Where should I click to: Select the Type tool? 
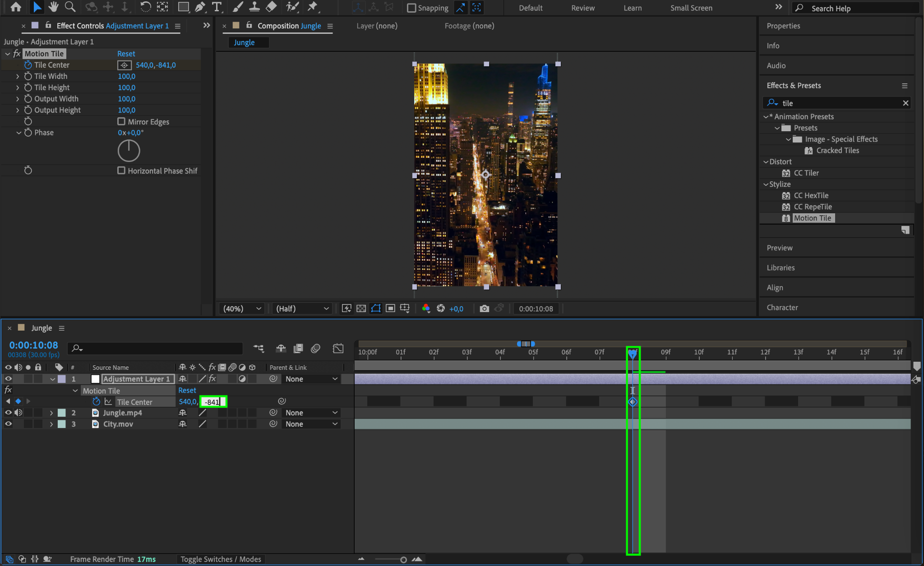click(217, 7)
